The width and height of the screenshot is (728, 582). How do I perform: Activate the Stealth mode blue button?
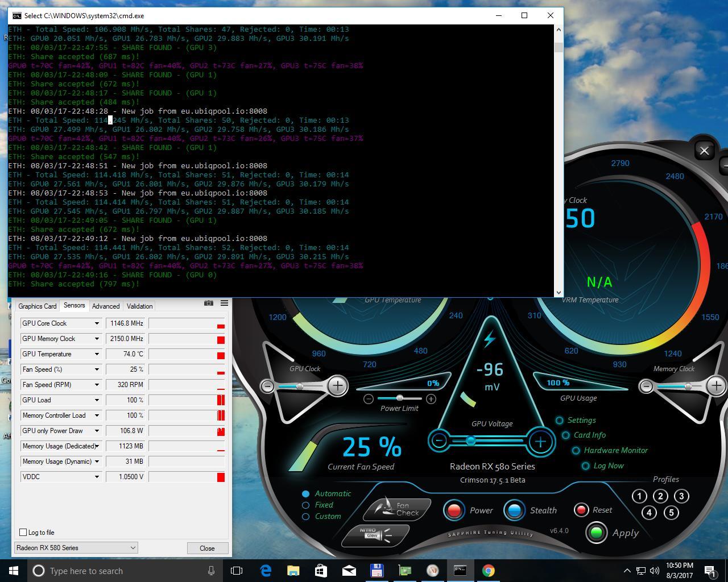(514, 510)
